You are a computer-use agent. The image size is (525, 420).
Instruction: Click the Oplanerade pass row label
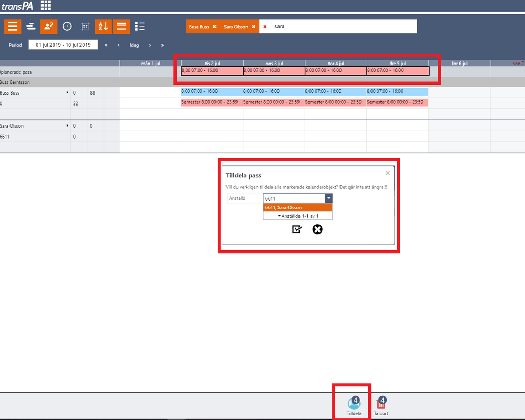click(x=16, y=72)
